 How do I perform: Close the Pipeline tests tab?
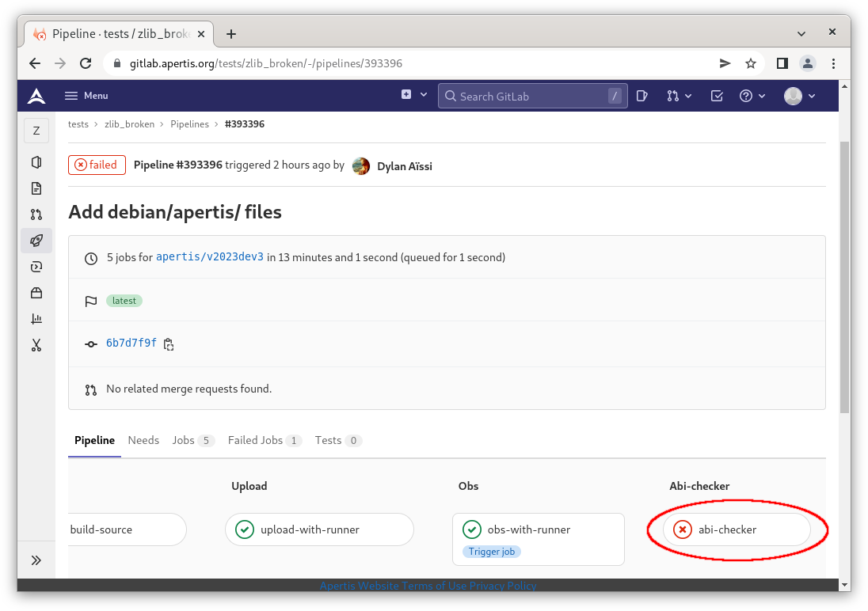tap(201, 34)
